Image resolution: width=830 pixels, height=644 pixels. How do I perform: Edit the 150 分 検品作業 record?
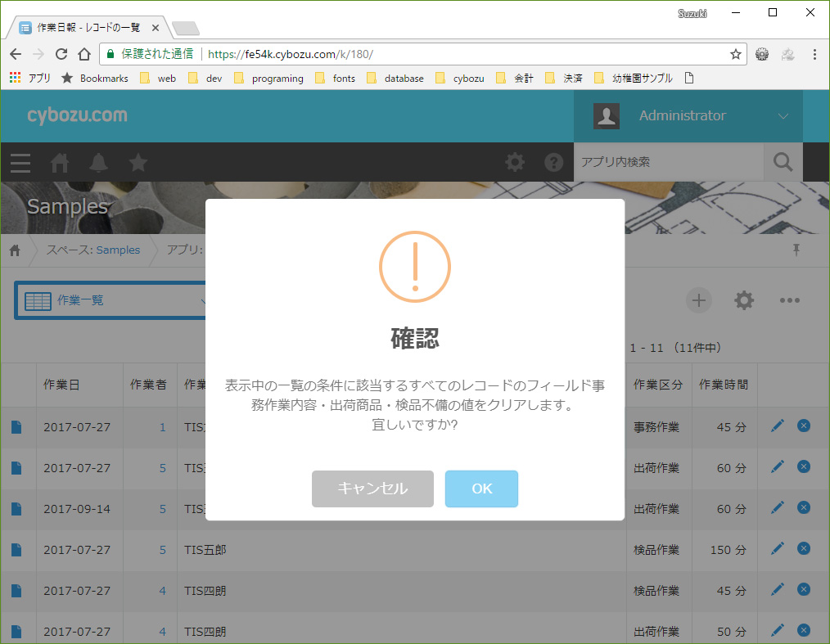tap(777, 548)
